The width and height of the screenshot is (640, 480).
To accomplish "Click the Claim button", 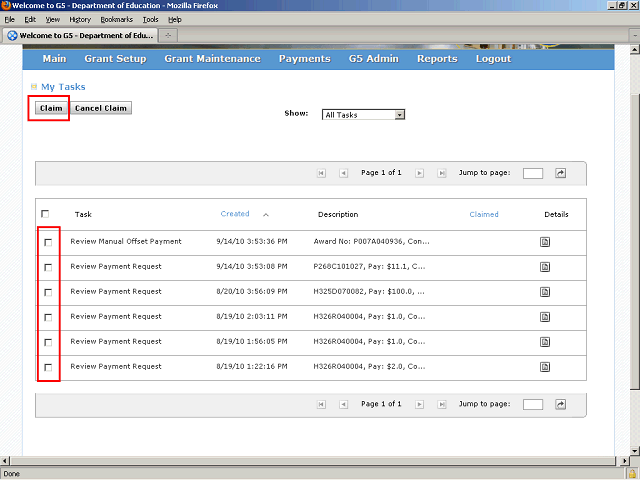I will click(x=51, y=108).
